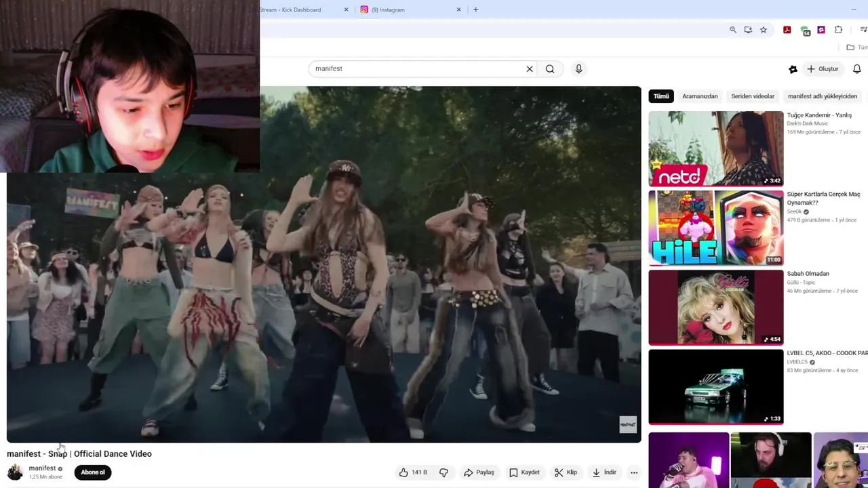
Task: Subscribe with Abone ol button
Action: 93,472
